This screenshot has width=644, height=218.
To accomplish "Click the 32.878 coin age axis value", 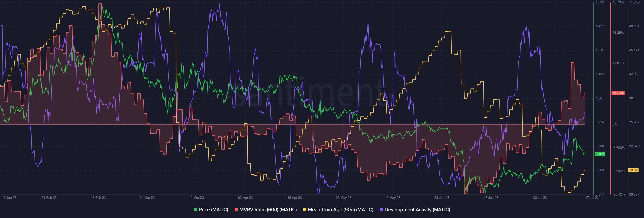I will point(634,146).
